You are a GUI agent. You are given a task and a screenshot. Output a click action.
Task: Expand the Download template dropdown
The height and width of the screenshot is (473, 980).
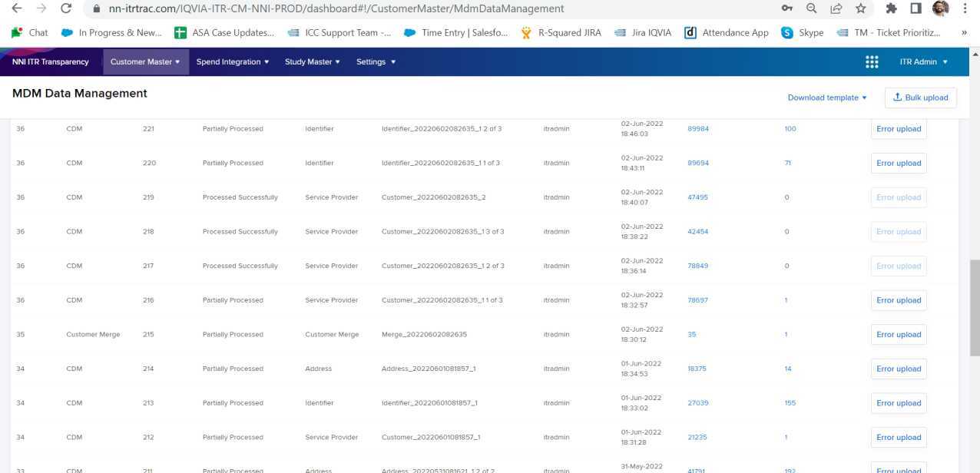827,98
